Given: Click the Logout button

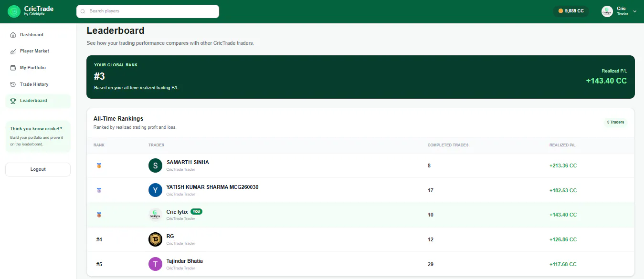Looking at the screenshot, I should tap(38, 169).
